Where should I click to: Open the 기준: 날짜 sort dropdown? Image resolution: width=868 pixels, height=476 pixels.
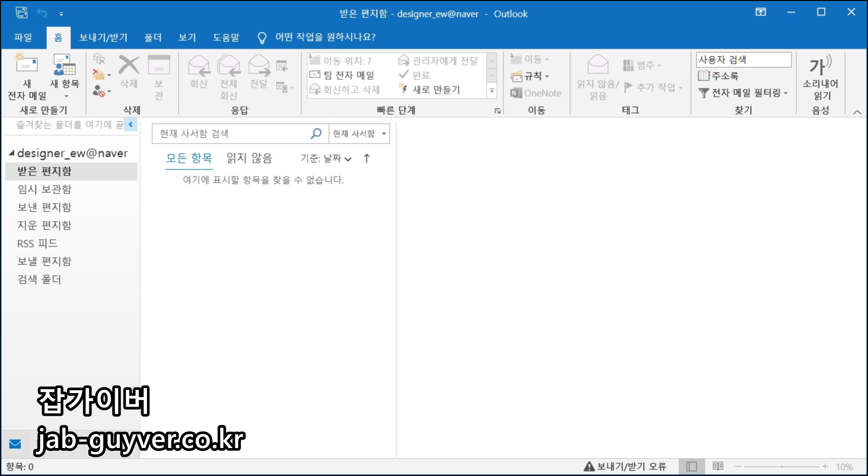click(326, 158)
